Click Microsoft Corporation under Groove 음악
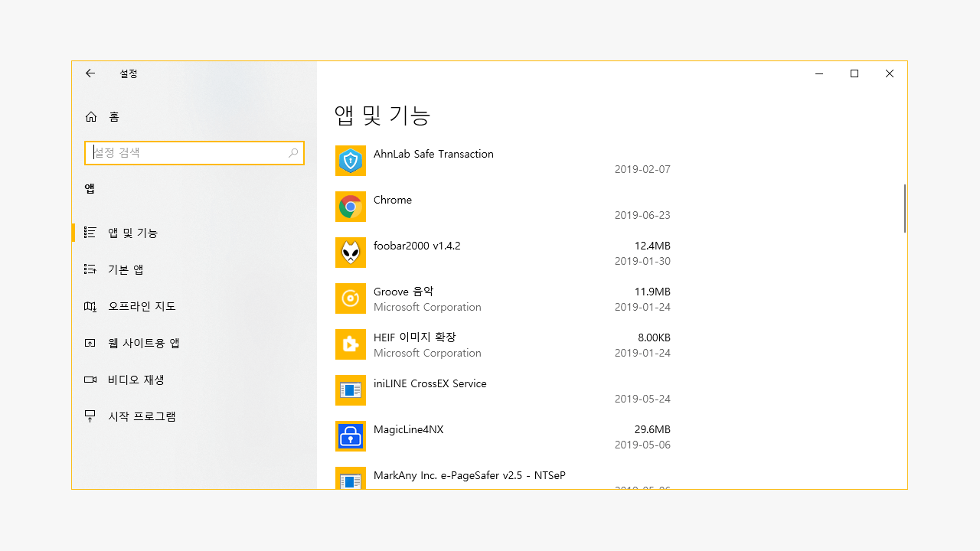This screenshot has width=980, height=551. 427,307
